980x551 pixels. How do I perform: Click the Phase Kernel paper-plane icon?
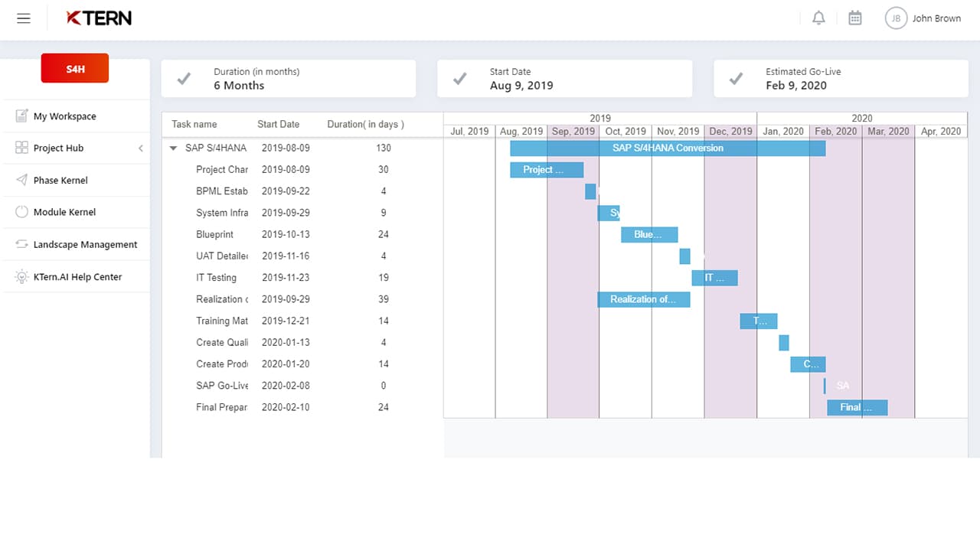point(21,180)
